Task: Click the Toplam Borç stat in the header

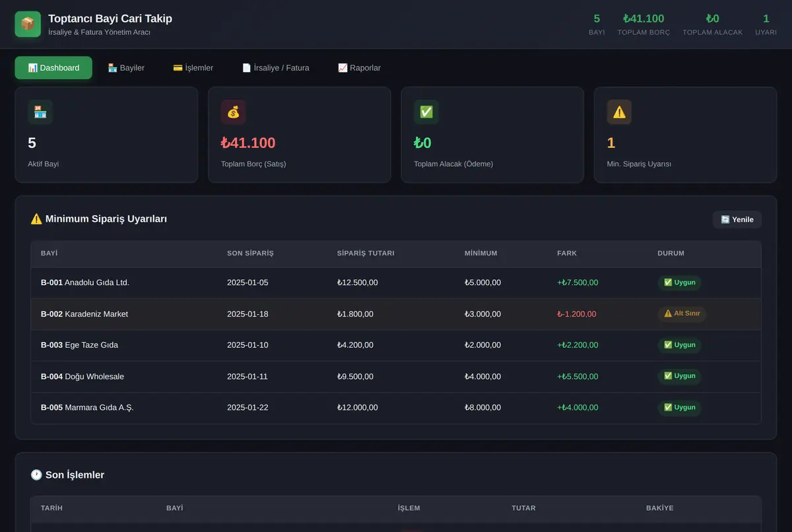Action: click(643, 24)
